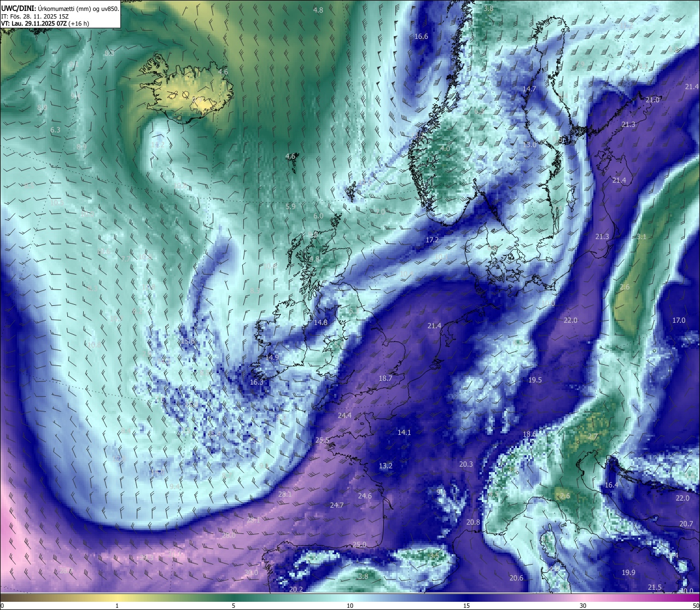Click the map value '20.3'

coord(466,464)
